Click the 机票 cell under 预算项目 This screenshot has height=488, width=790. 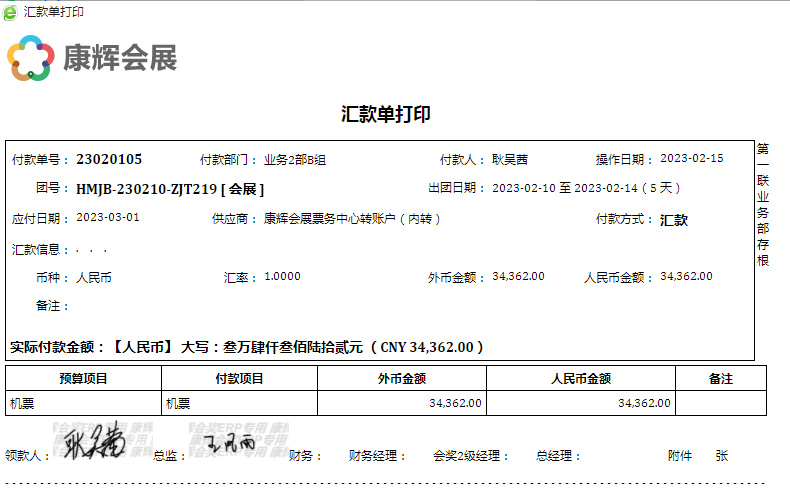pyautogui.click(x=22, y=403)
